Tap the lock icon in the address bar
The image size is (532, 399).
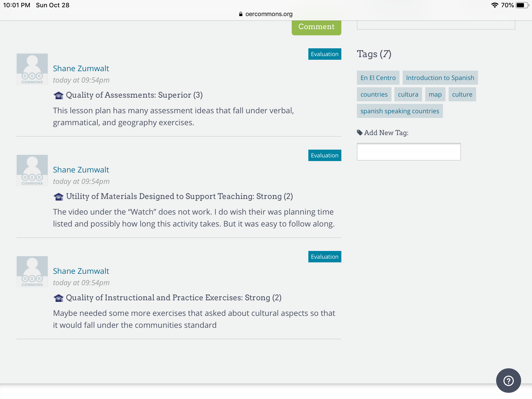(241, 14)
